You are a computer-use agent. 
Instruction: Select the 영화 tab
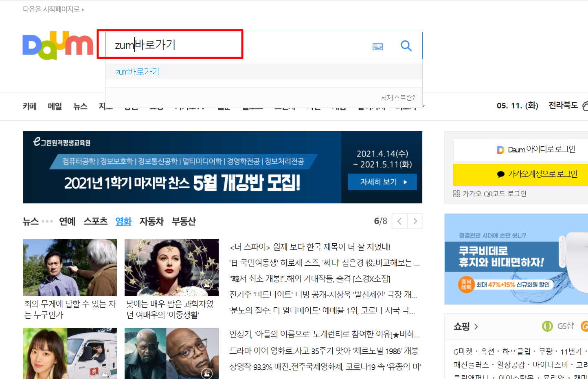(x=123, y=221)
